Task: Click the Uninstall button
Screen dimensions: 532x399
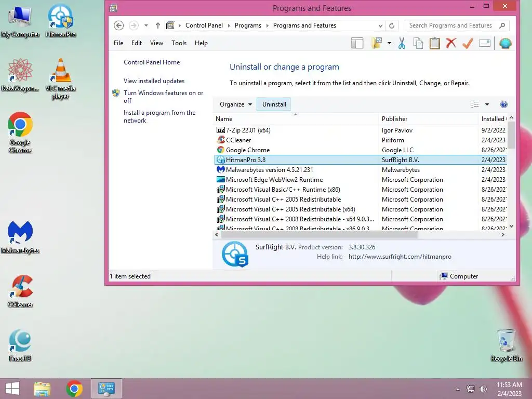Action: pyautogui.click(x=274, y=104)
